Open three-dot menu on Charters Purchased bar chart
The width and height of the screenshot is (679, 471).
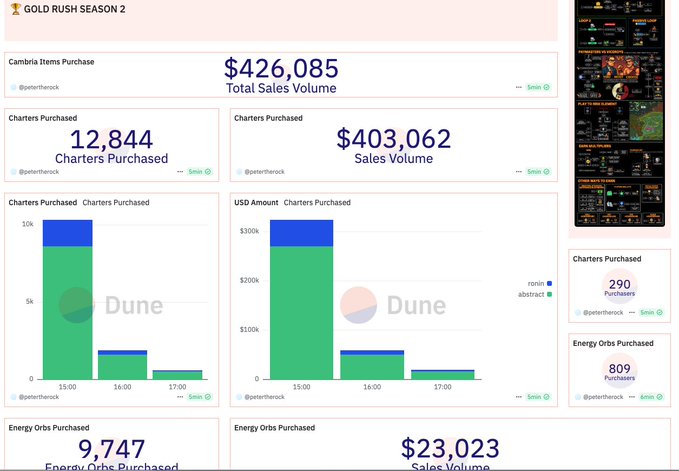click(180, 397)
